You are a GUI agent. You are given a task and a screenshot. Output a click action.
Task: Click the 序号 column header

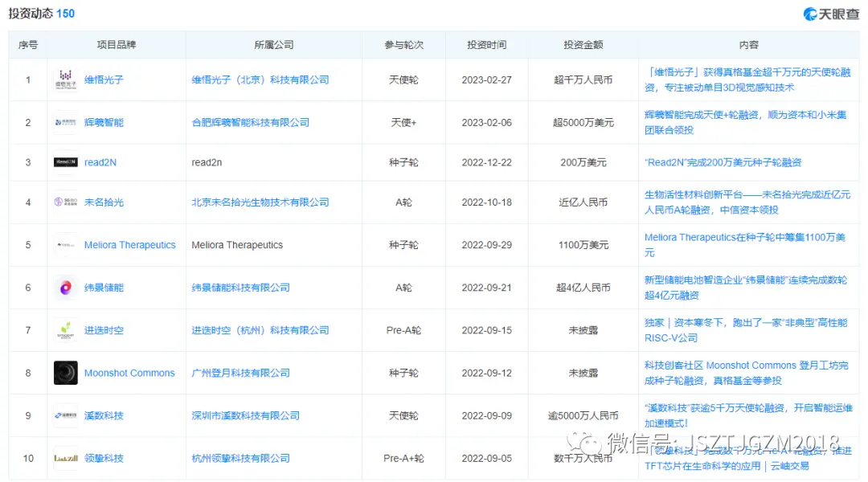pyautogui.click(x=27, y=45)
